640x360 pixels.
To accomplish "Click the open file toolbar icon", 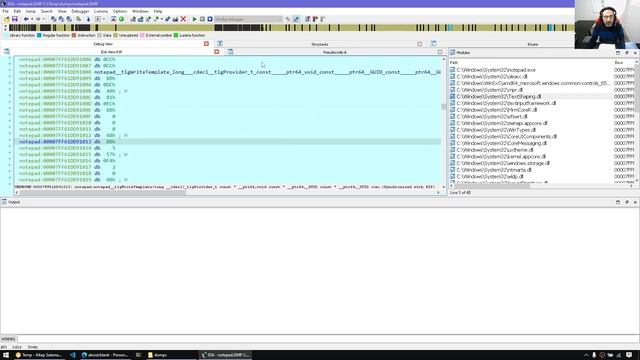I will [x=7, y=19].
